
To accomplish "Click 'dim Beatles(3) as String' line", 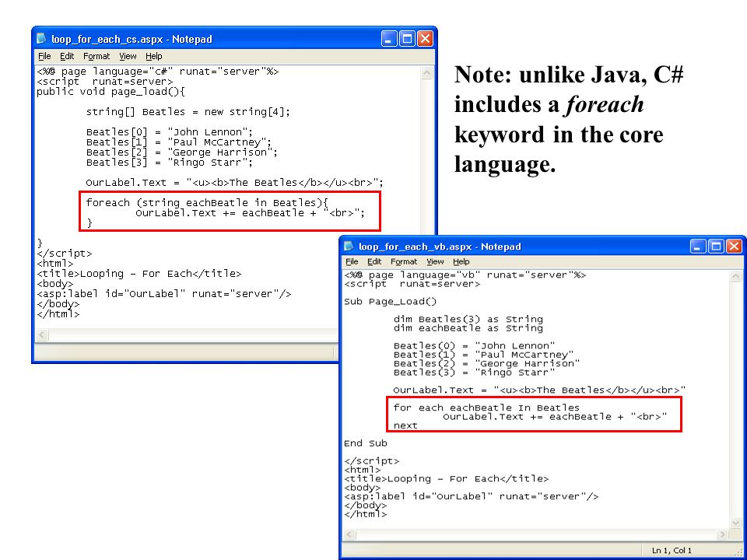I will 468,319.
